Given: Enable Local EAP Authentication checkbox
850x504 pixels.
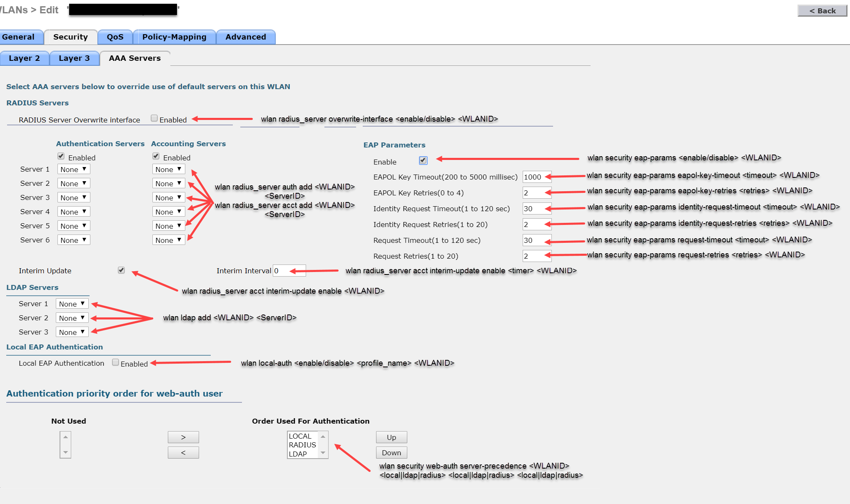Looking at the screenshot, I should [115, 362].
